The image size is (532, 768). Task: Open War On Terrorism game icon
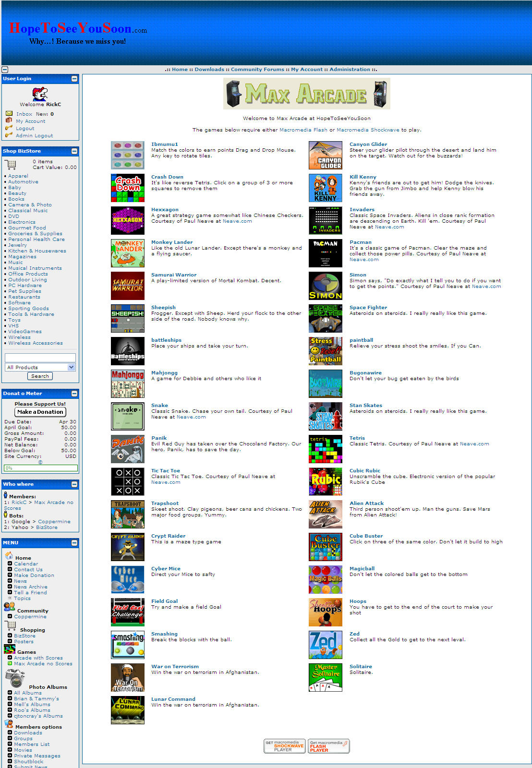coord(128,678)
